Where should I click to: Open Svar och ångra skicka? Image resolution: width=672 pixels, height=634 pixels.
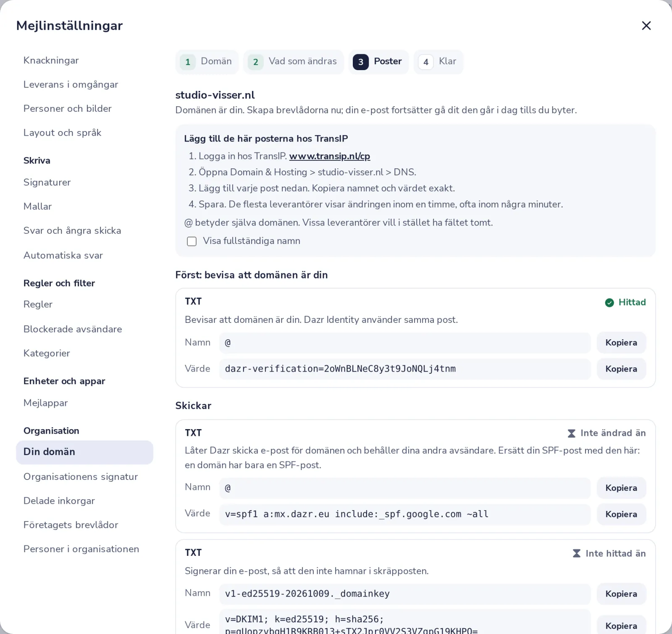click(x=84, y=231)
